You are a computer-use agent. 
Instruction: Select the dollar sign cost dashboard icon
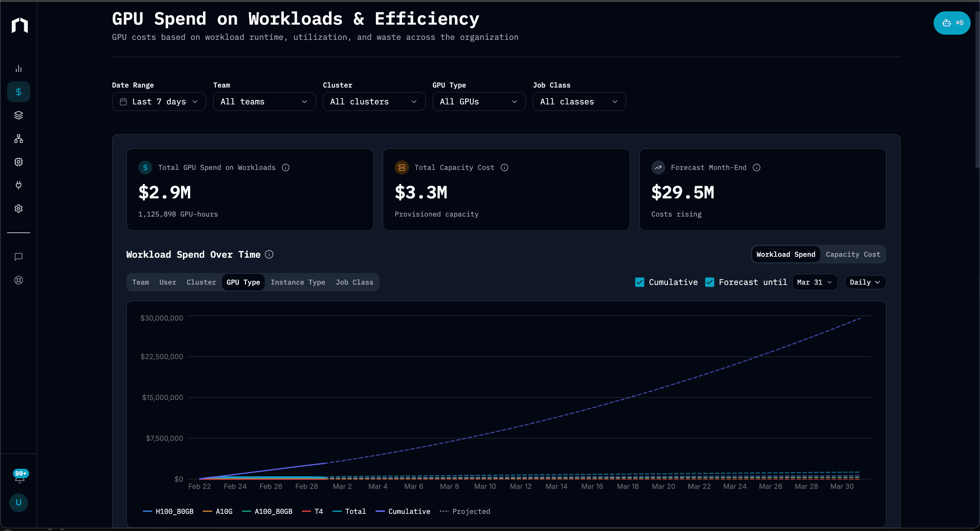pyautogui.click(x=18, y=91)
